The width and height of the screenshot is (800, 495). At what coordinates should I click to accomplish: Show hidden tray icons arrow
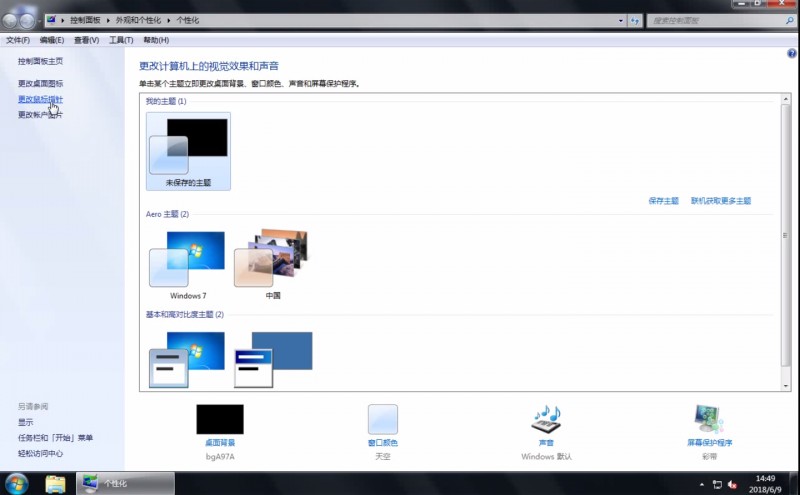pyautogui.click(x=702, y=484)
